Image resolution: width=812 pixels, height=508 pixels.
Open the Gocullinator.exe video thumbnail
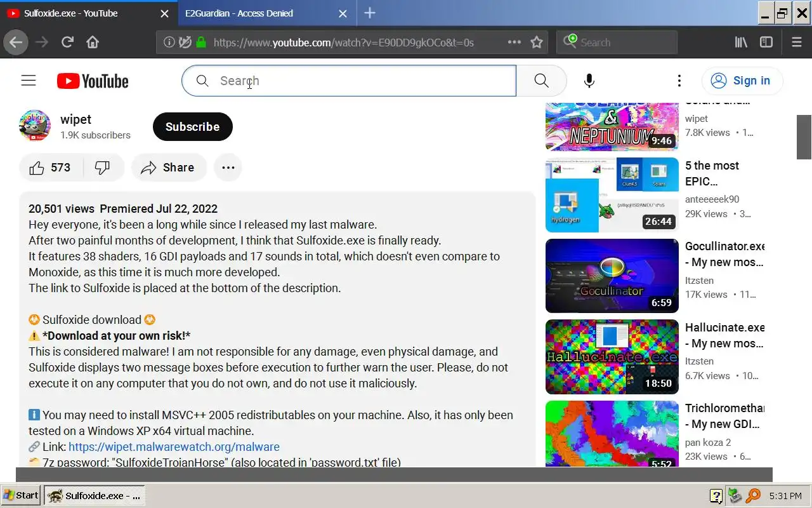612,276
